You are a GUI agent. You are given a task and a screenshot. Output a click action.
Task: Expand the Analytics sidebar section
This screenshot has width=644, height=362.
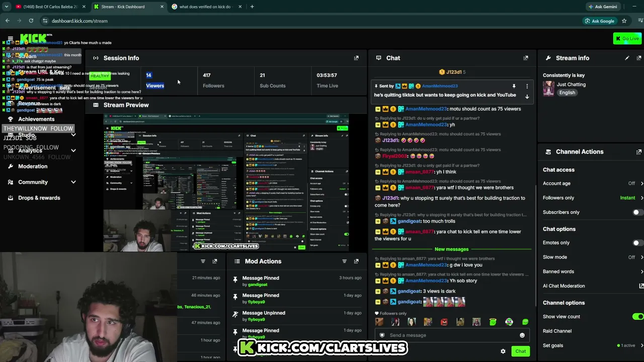(73, 150)
